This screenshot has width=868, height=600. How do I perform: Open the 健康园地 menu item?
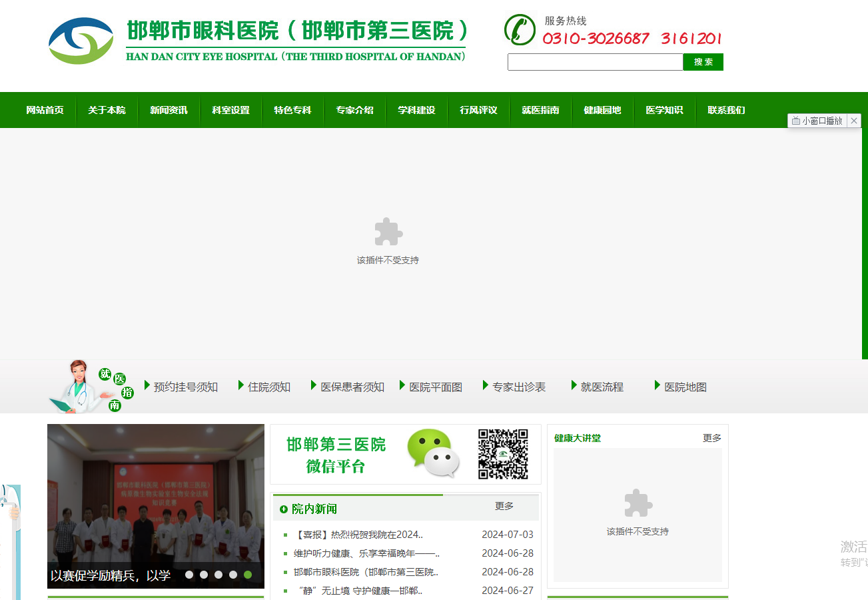click(602, 110)
